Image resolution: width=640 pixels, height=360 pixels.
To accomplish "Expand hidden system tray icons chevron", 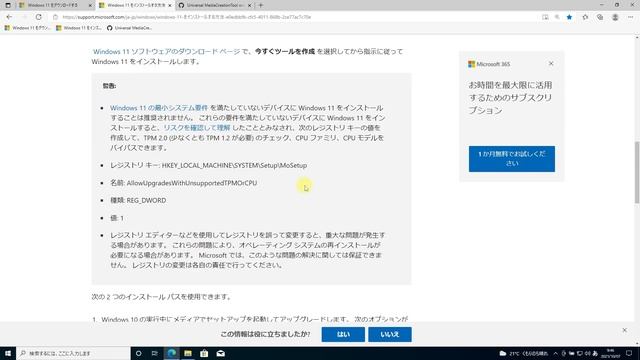I will 556,353.
